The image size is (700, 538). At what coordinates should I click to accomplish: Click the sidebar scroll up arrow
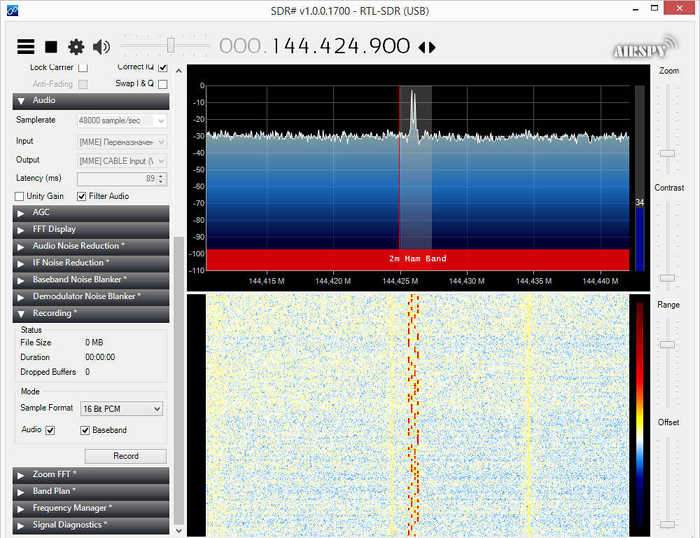(179, 71)
